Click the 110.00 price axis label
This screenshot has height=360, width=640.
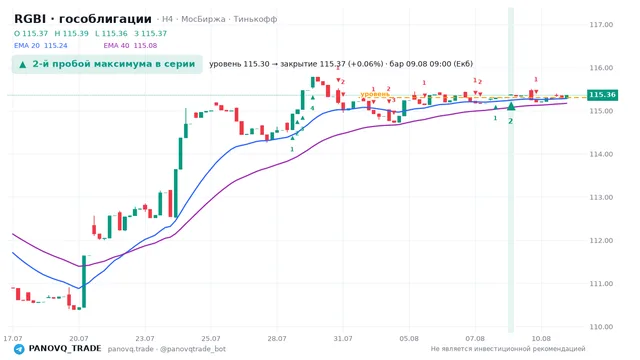point(601,327)
